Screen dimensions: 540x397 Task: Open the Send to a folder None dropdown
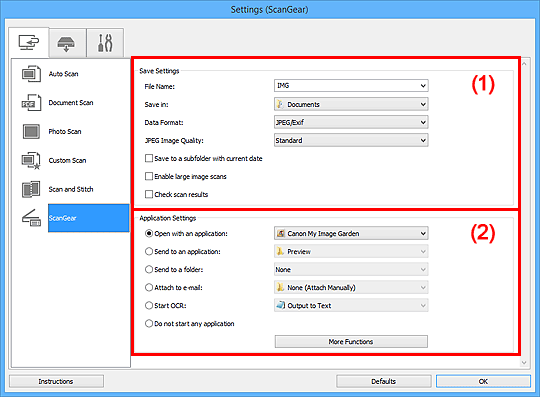click(351, 269)
